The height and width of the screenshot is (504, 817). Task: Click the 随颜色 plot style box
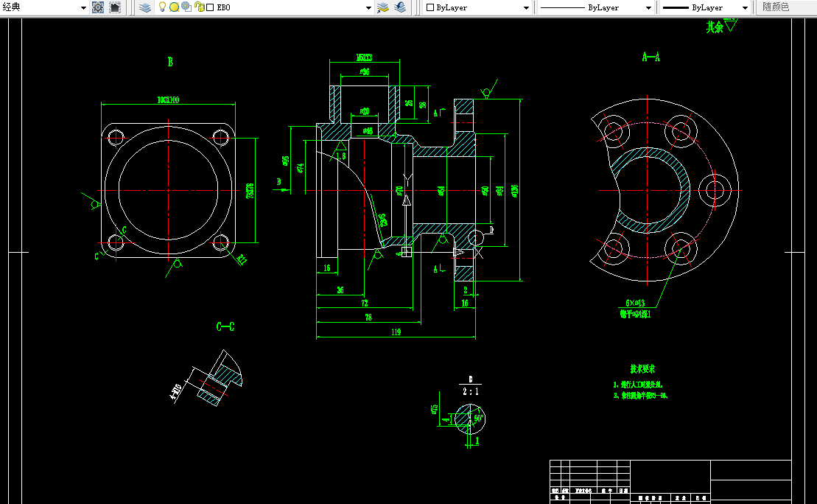point(786,7)
